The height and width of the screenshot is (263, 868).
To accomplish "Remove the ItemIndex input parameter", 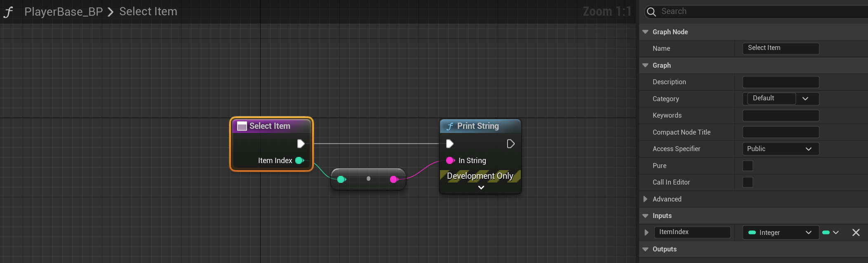I will coord(856,232).
